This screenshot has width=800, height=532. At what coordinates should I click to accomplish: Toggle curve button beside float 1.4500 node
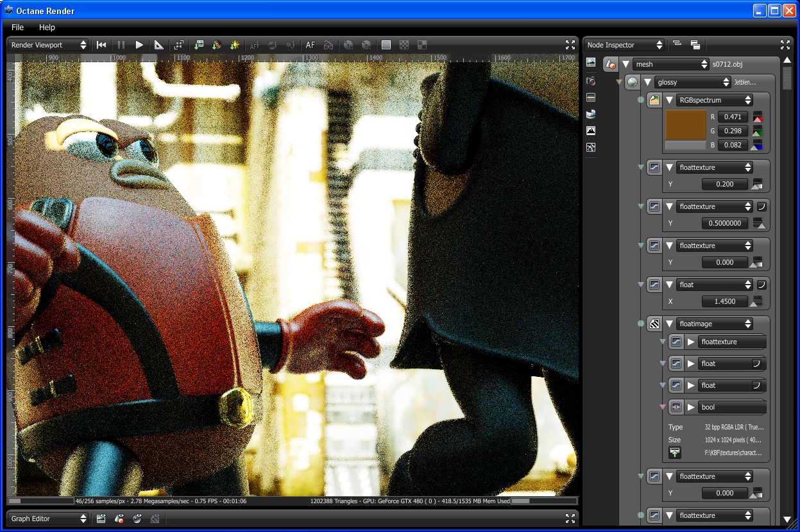pyautogui.click(x=762, y=285)
